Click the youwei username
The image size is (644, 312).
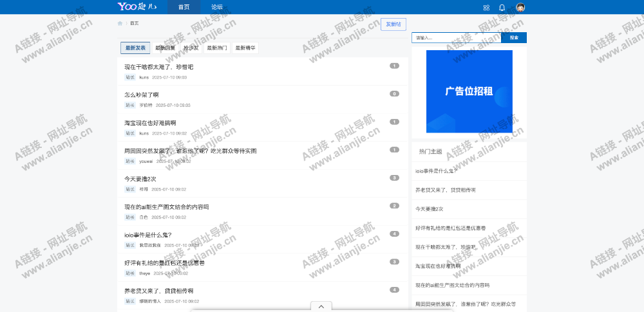146,161
